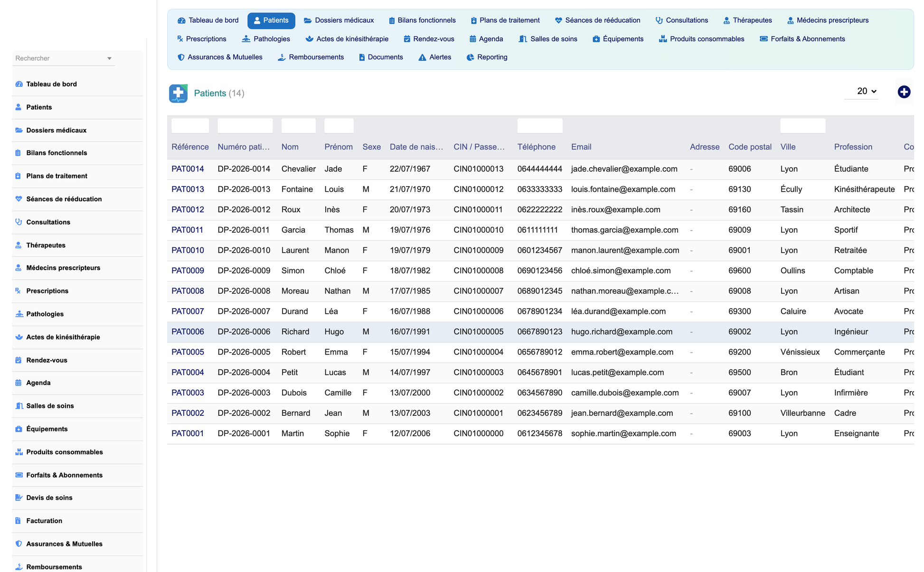924x572 pixels.
Task: Open the Patients tab in top navigation
Action: click(271, 20)
